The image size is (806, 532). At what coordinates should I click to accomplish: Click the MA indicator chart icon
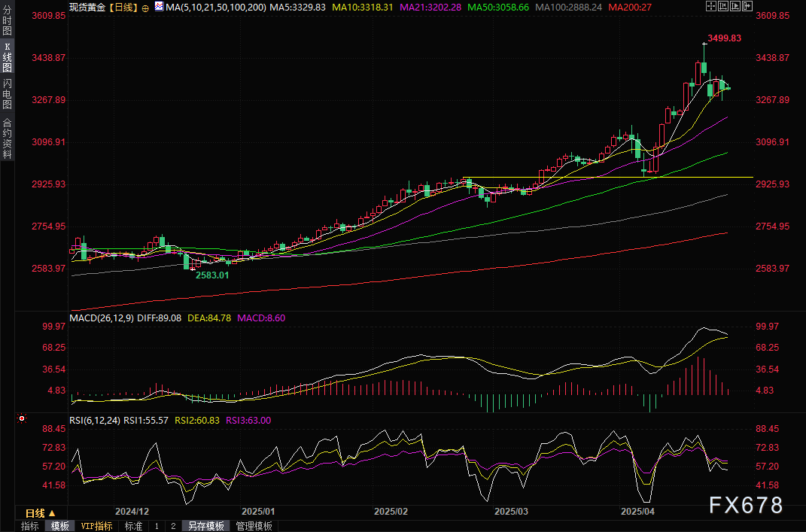pos(158,6)
